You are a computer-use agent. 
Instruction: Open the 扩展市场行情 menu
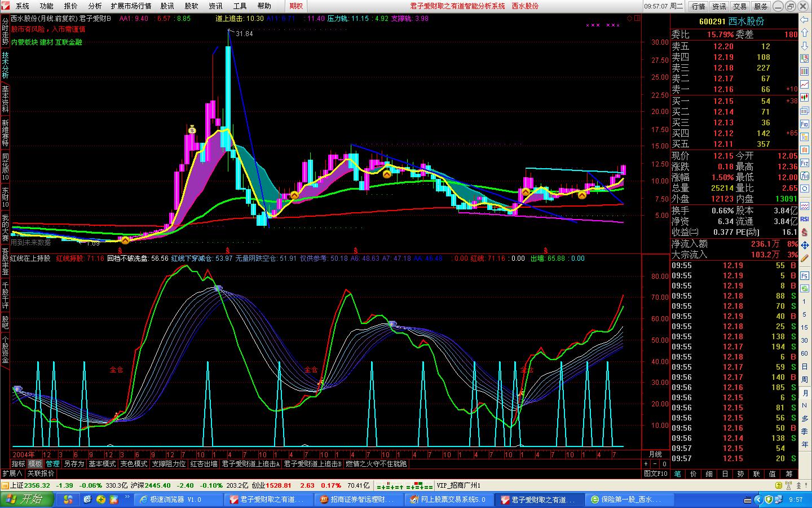click(131, 6)
